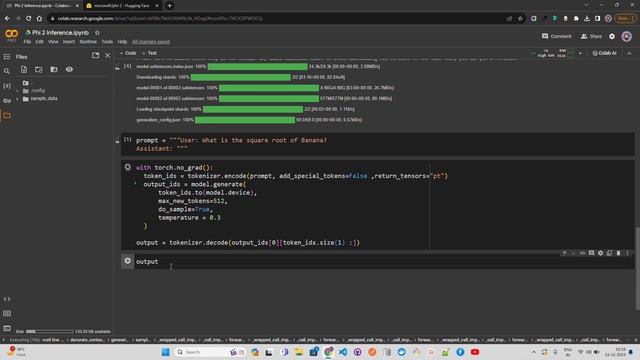Stop the running torch.no_grad cell
640x360 pixels.
pos(128,167)
